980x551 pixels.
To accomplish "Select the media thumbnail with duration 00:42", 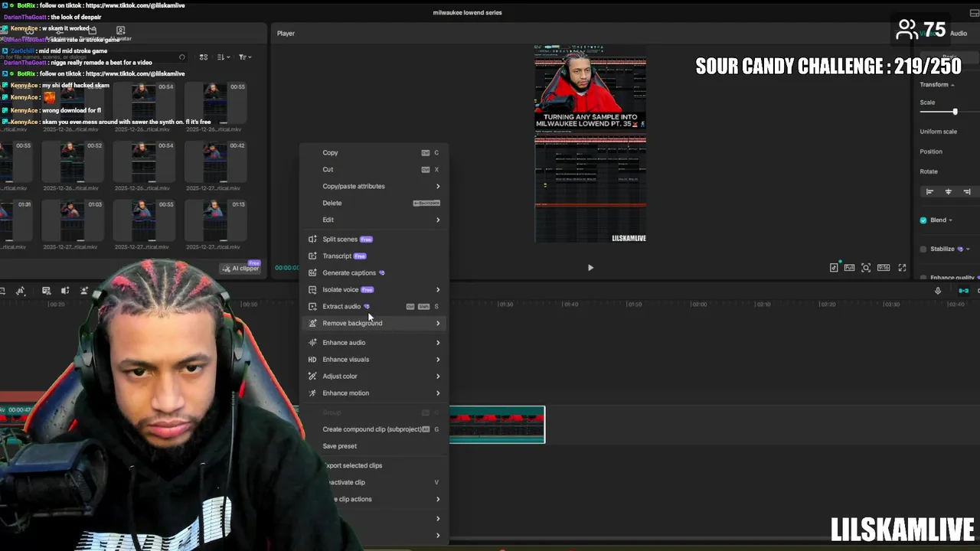I will [216, 161].
